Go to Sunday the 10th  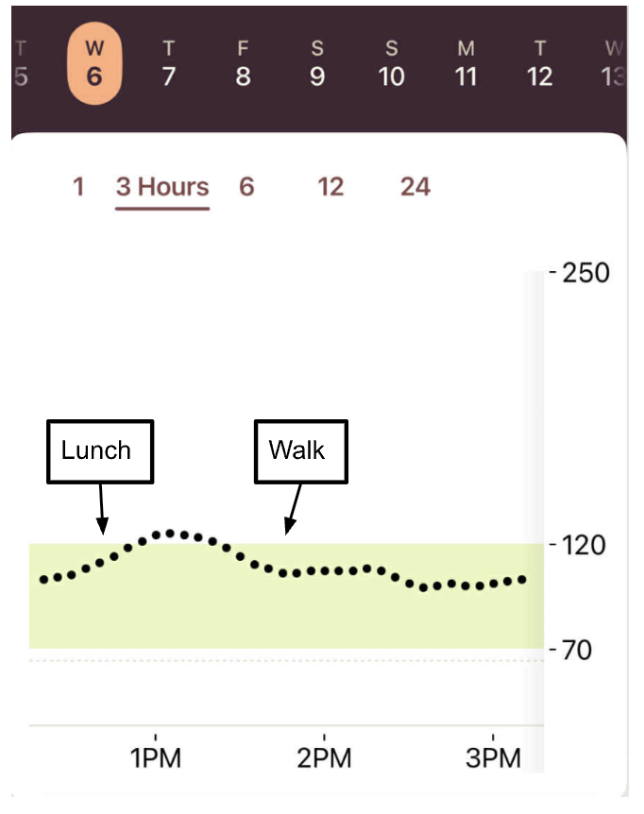[x=391, y=64]
